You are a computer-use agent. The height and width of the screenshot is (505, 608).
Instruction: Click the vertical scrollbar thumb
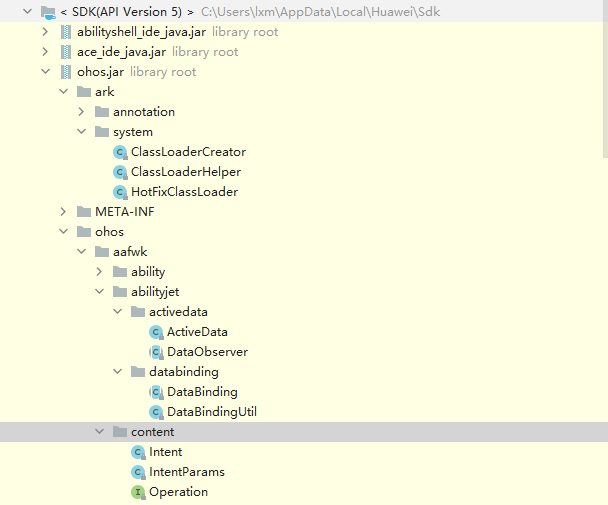click(x=605, y=79)
